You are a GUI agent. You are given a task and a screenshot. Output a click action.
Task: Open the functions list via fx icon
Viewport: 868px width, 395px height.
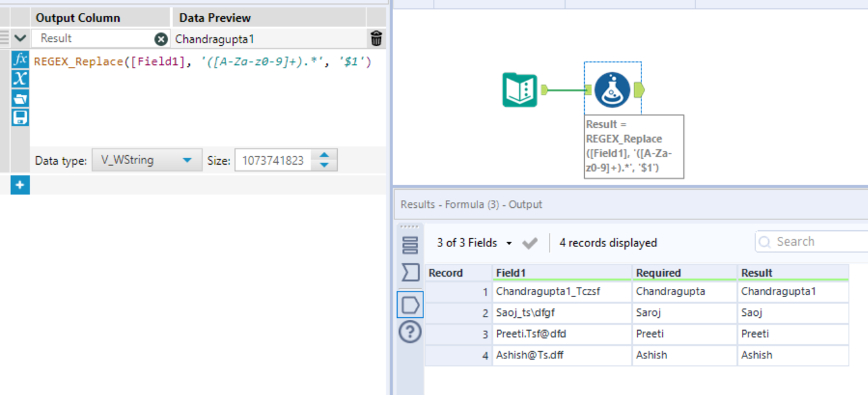(19, 60)
